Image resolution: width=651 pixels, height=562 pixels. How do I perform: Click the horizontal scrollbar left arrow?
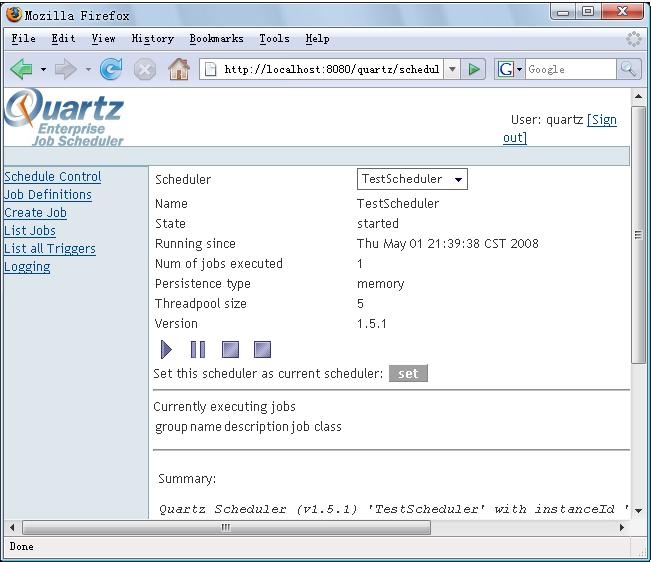(12, 528)
